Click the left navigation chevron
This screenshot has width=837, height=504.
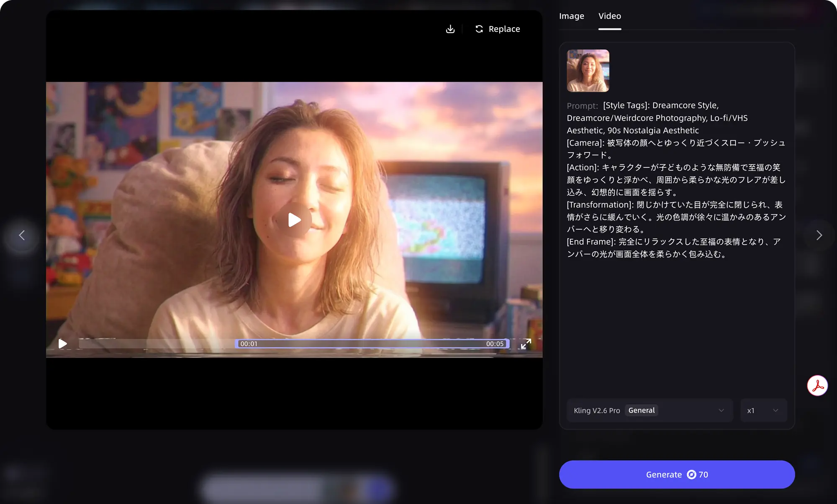click(x=22, y=235)
